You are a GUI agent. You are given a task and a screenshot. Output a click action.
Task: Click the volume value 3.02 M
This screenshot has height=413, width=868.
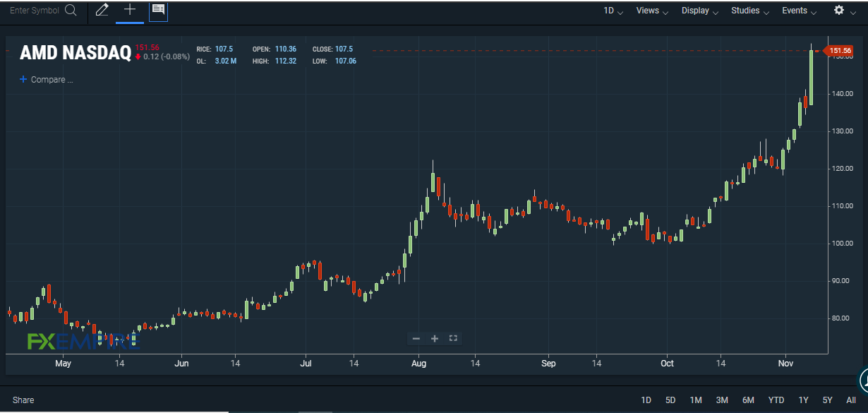[226, 61]
